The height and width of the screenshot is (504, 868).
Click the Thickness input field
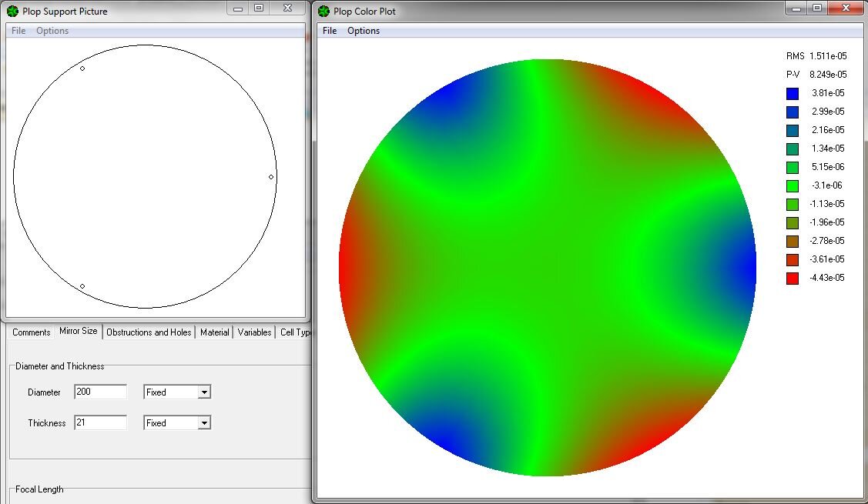tap(100, 422)
